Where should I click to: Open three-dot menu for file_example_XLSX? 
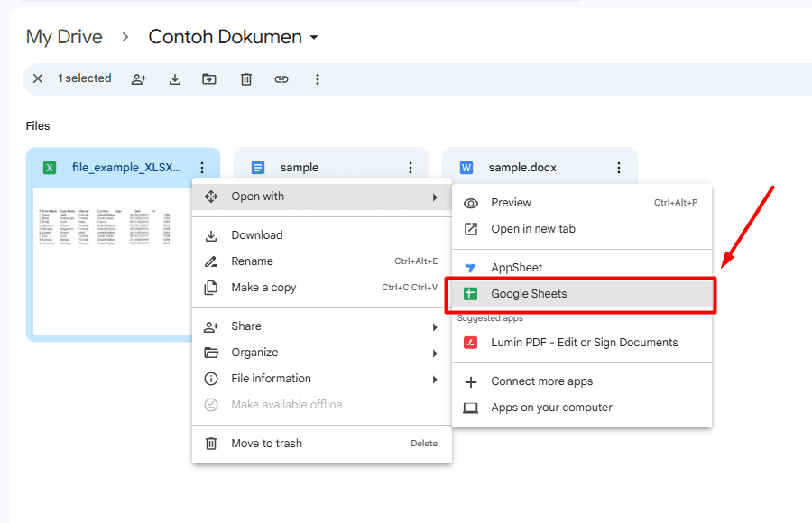[202, 167]
